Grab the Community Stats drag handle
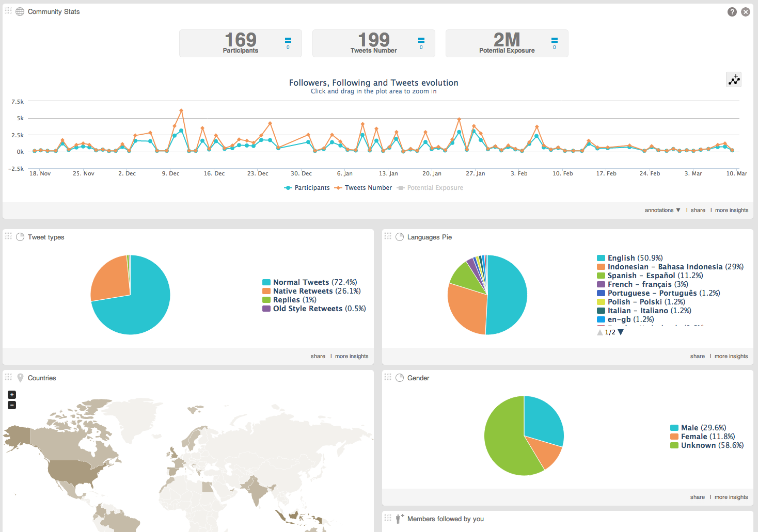 pyautogui.click(x=8, y=10)
